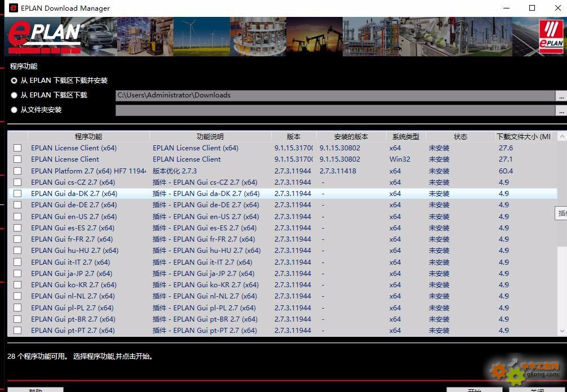Check EPLAN Gui pl-PL 2.7 checkbox
The image size is (567, 392).
(17, 308)
